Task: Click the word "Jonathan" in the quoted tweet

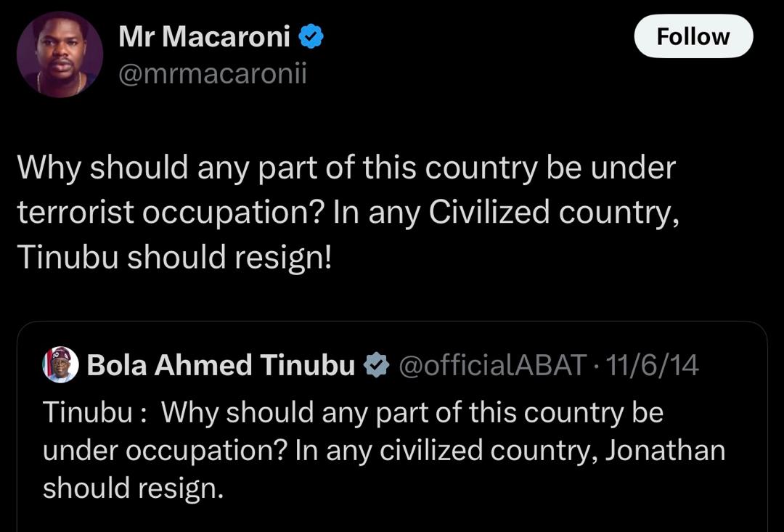Action: [x=665, y=451]
